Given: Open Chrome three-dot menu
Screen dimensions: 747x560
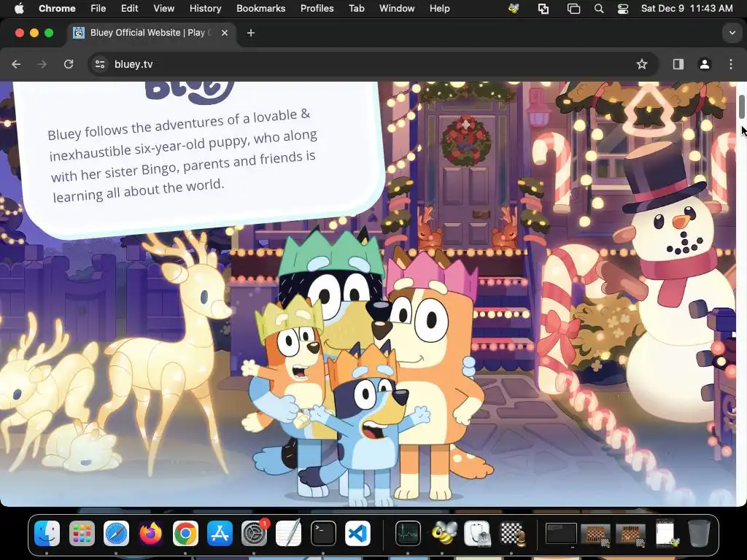Looking at the screenshot, I should 731,64.
